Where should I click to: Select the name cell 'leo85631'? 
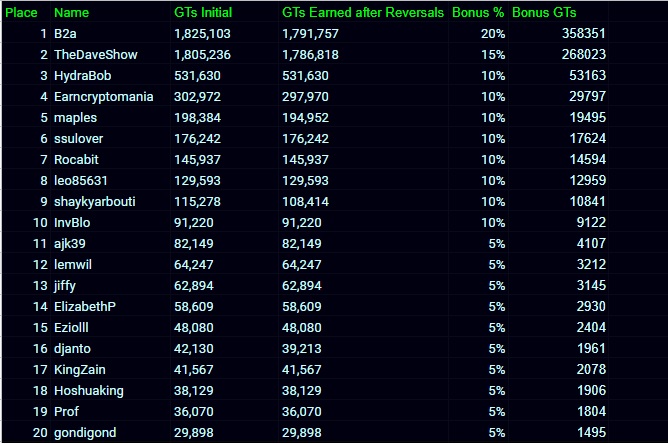81,180
